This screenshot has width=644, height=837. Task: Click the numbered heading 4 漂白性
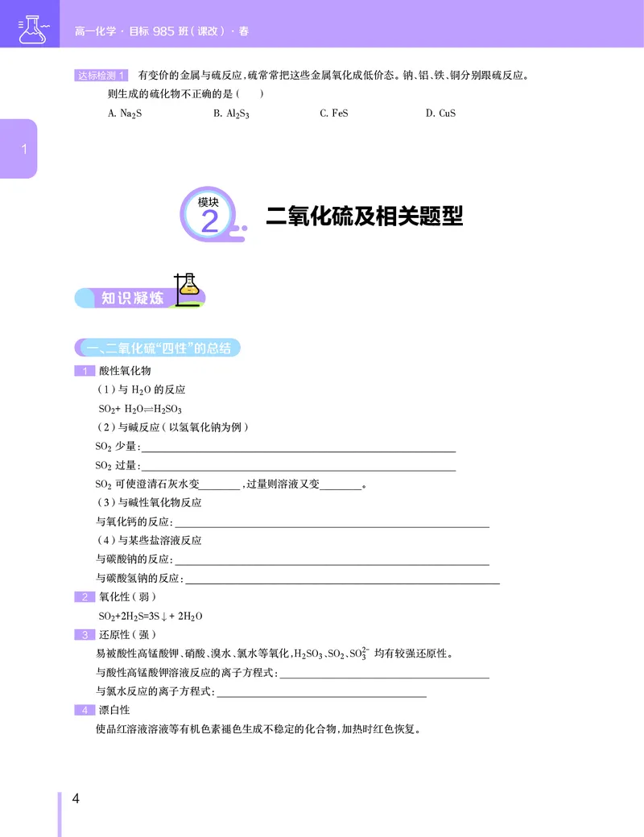(x=102, y=710)
